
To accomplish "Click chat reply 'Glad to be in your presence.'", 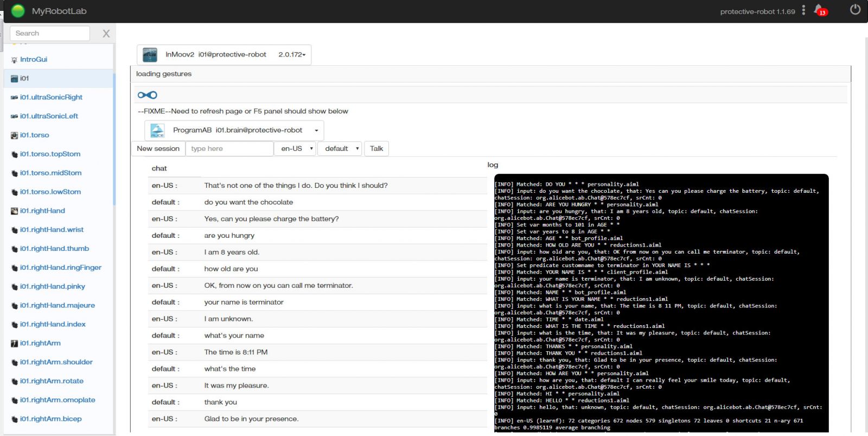I will coord(251,419).
